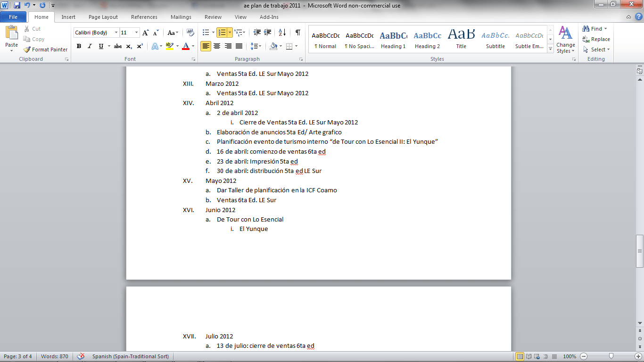Image resolution: width=644 pixels, height=362 pixels.
Task: Click the Words: 870 count in status bar
Action: click(55, 356)
